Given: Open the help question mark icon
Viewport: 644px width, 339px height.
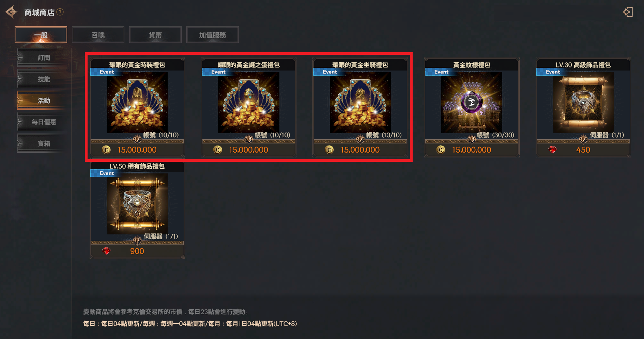Looking at the screenshot, I should click(60, 12).
